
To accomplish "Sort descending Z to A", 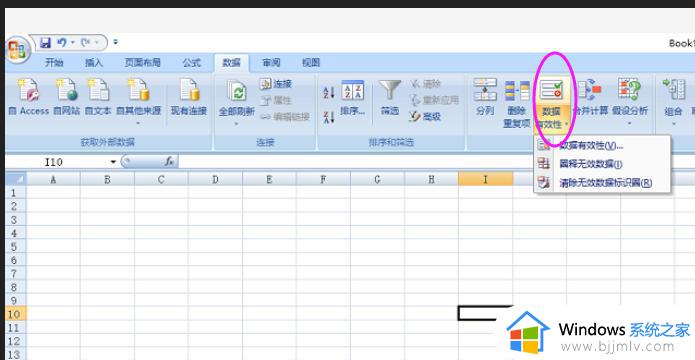I will click(x=328, y=117).
